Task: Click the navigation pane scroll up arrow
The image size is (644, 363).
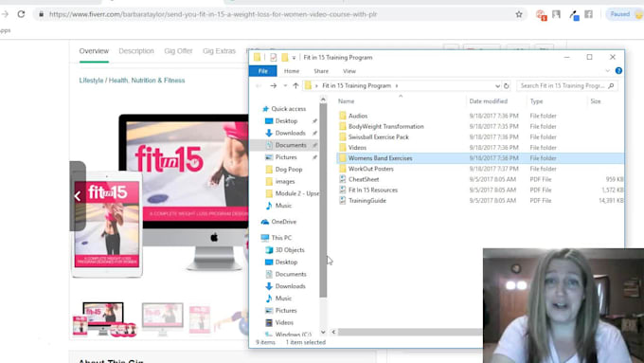Action: click(x=323, y=100)
